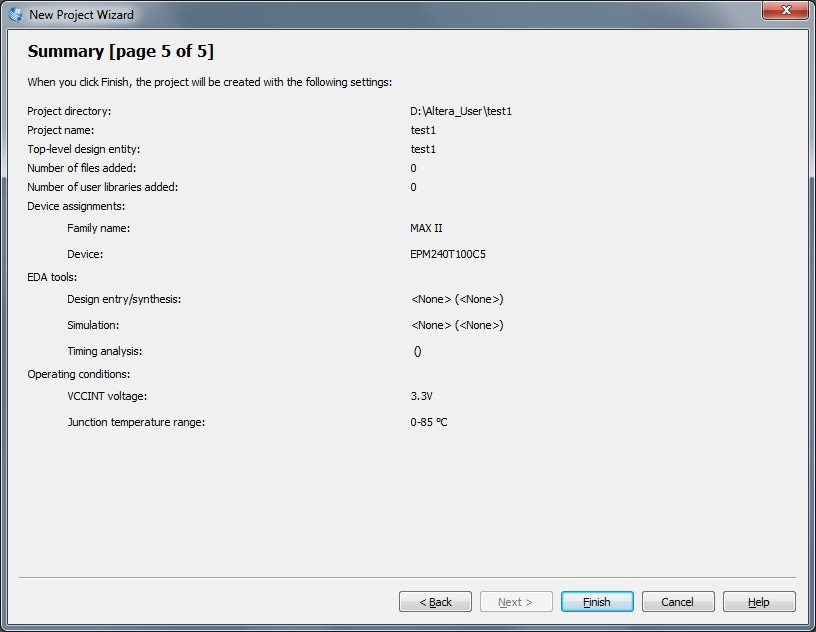The width and height of the screenshot is (816, 632).
Task: Click the Design entry/synthesis label
Action: pos(124,299)
